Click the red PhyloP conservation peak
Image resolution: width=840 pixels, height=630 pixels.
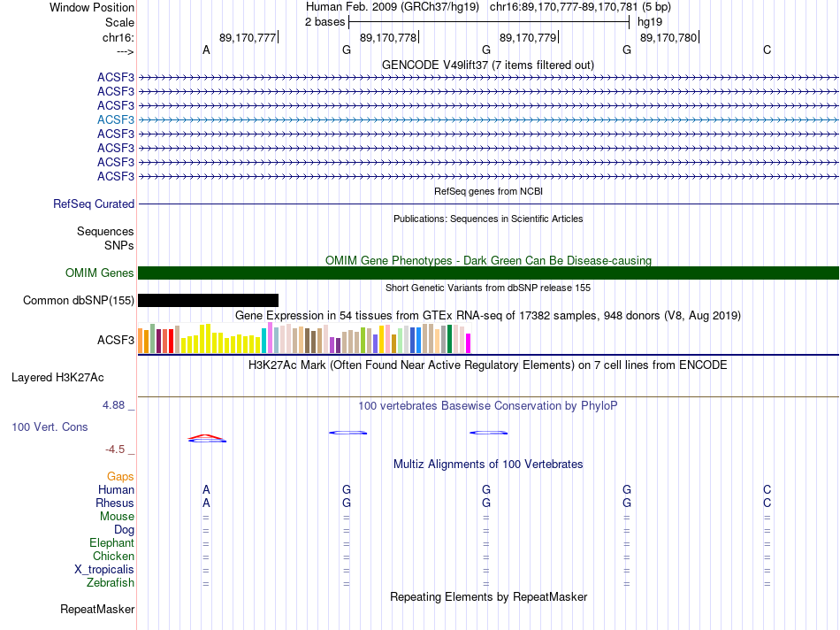(206, 436)
